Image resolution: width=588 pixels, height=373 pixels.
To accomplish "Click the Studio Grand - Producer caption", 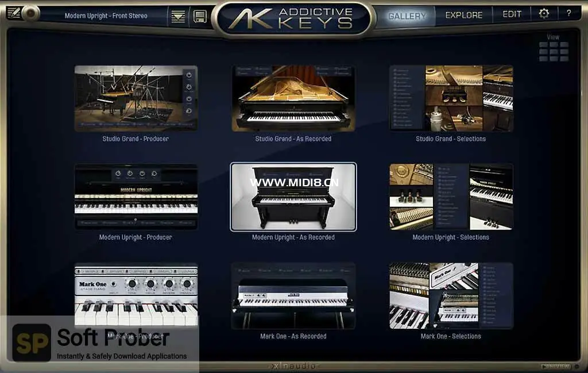I will click(x=136, y=139).
